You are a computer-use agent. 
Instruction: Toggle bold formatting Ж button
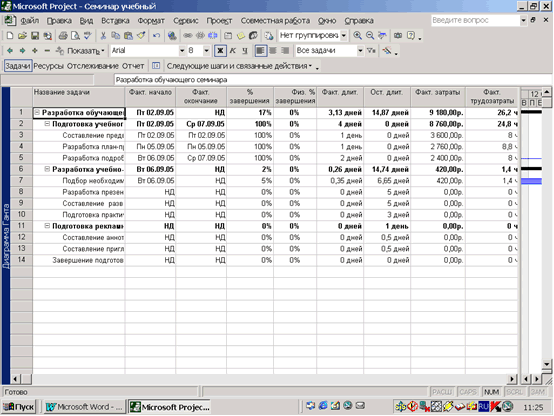tap(220, 51)
